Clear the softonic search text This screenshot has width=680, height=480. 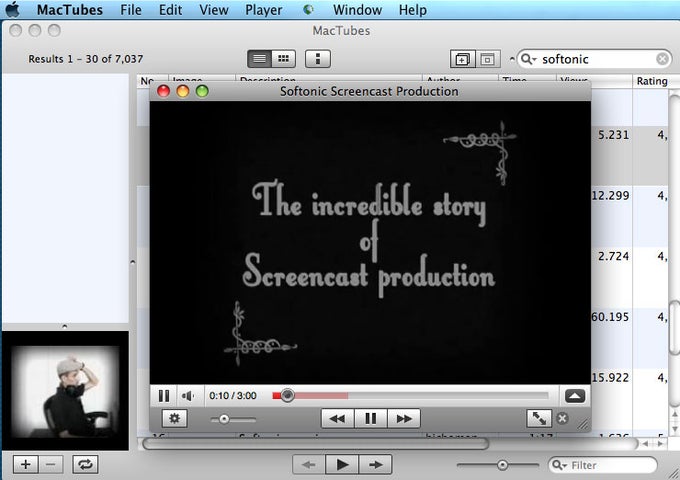pyautogui.click(x=662, y=59)
